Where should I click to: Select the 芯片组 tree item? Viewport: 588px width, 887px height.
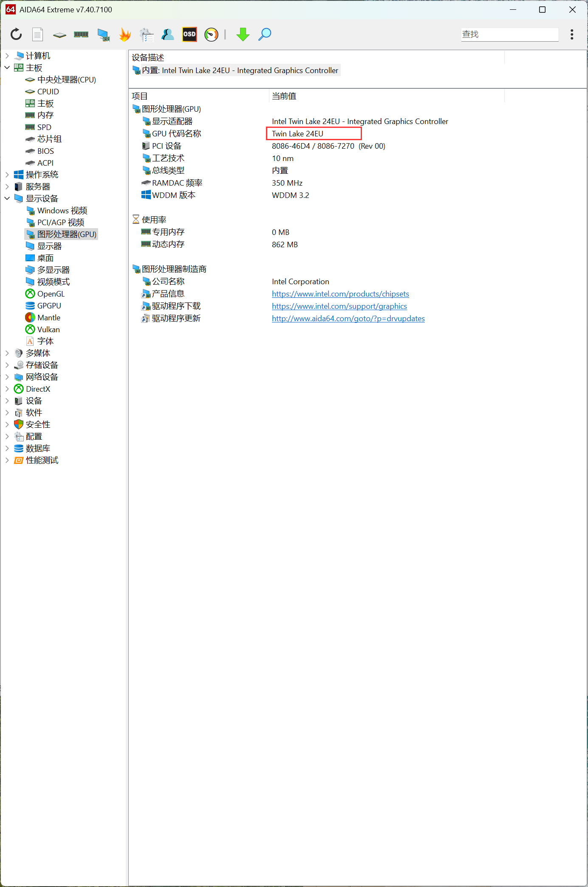coord(43,139)
